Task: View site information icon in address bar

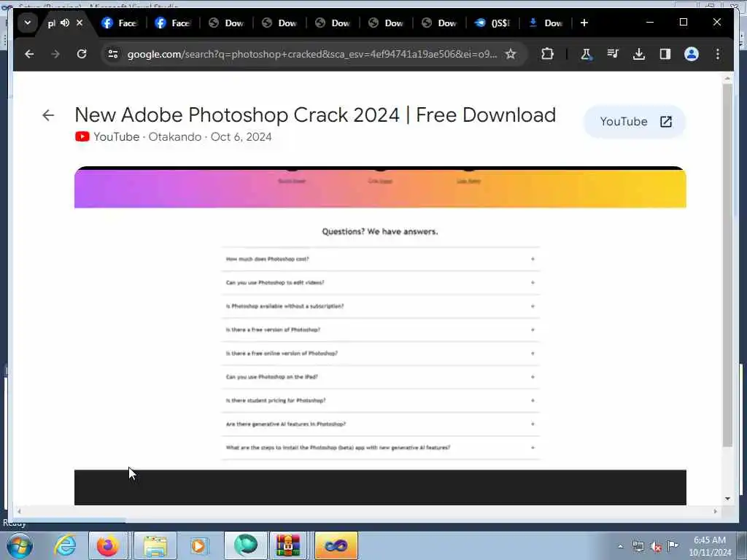Action: pyautogui.click(x=113, y=54)
